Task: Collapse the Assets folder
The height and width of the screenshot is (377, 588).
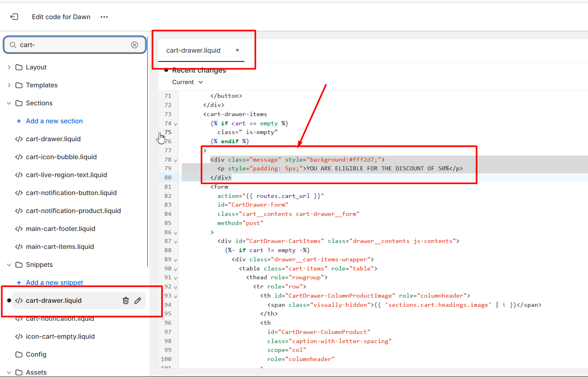Action: click(9, 372)
